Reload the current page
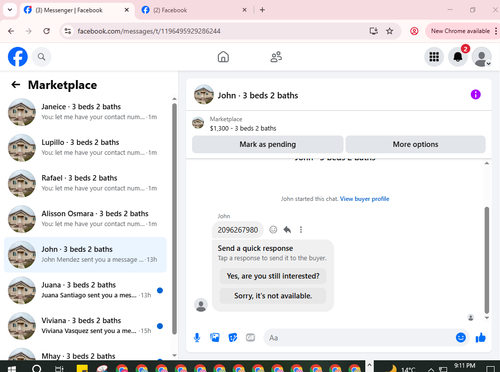 46,31
